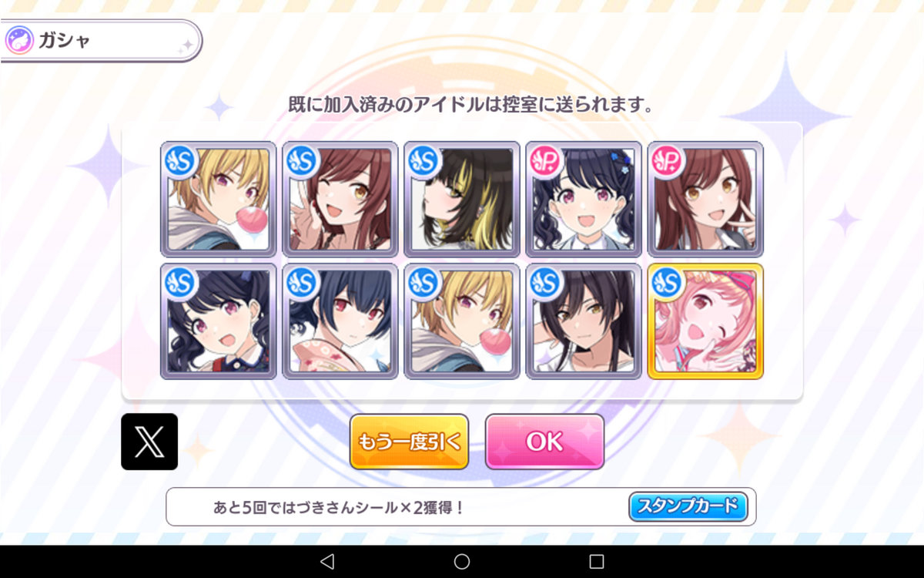The width and height of the screenshot is (924, 578).
Task: Confirm with the pink OK button
Action: pyautogui.click(x=544, y=442)
